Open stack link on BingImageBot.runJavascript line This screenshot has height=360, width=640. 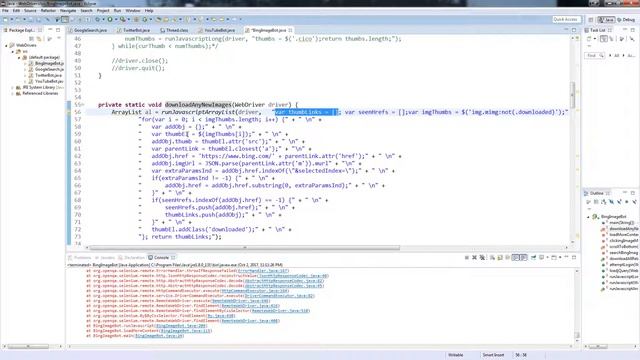coord(181,326)
